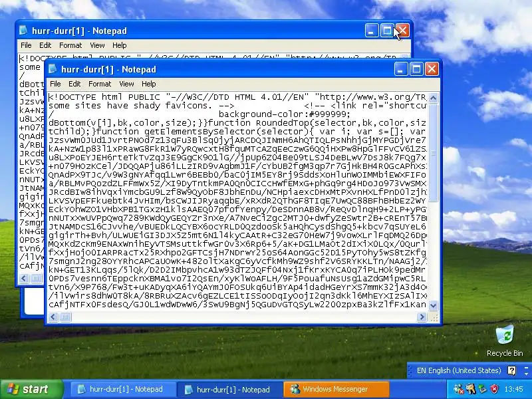The height and width of the screenshot is (399, 532).
Task: Maximize the front Notepad window
Action: pyautogui.click(x=416, y=69)
